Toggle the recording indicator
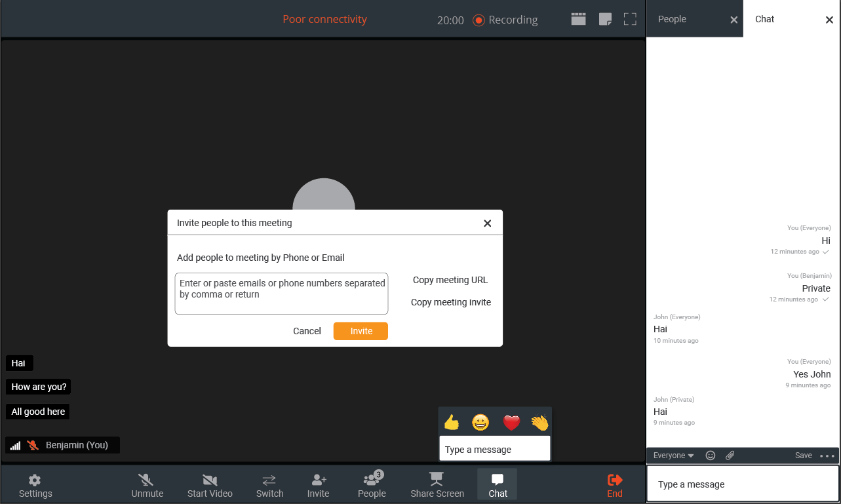Screen dimensions: 841x504 click(x=505, y=20)
